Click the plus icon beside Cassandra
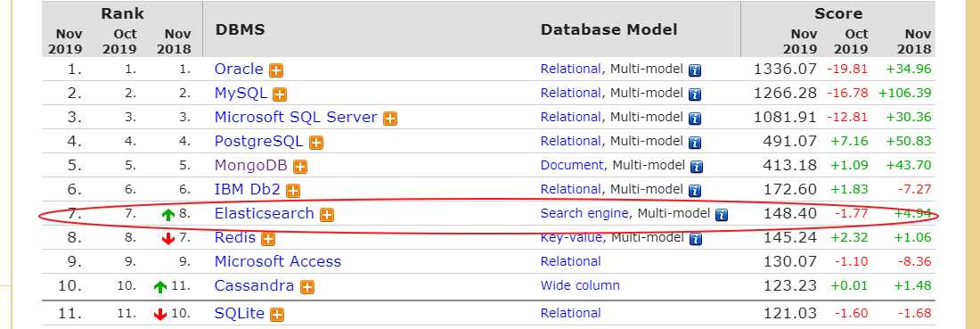 pos(306,287)
